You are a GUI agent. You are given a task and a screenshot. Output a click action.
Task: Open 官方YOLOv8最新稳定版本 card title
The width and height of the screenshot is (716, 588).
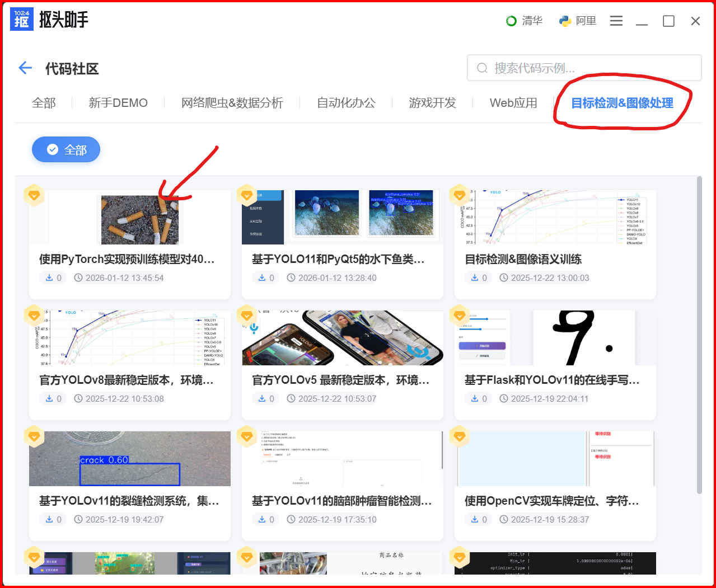pos(127,380)
